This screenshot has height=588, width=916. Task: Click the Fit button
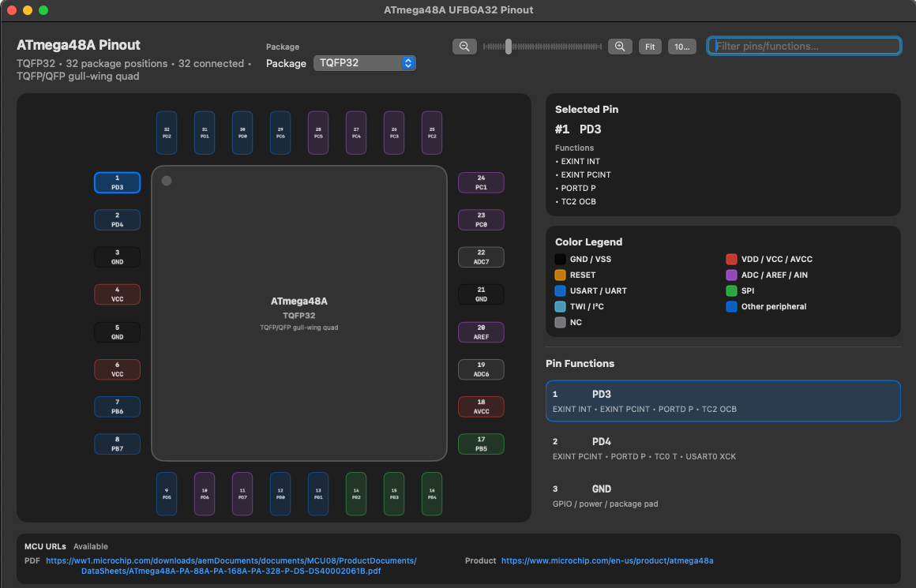(650, 47)
